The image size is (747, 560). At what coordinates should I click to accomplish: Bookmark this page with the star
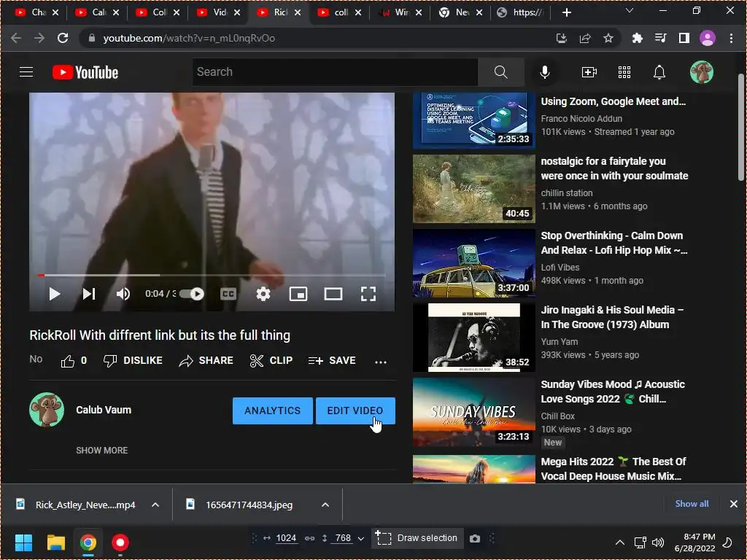pos(608,38)
